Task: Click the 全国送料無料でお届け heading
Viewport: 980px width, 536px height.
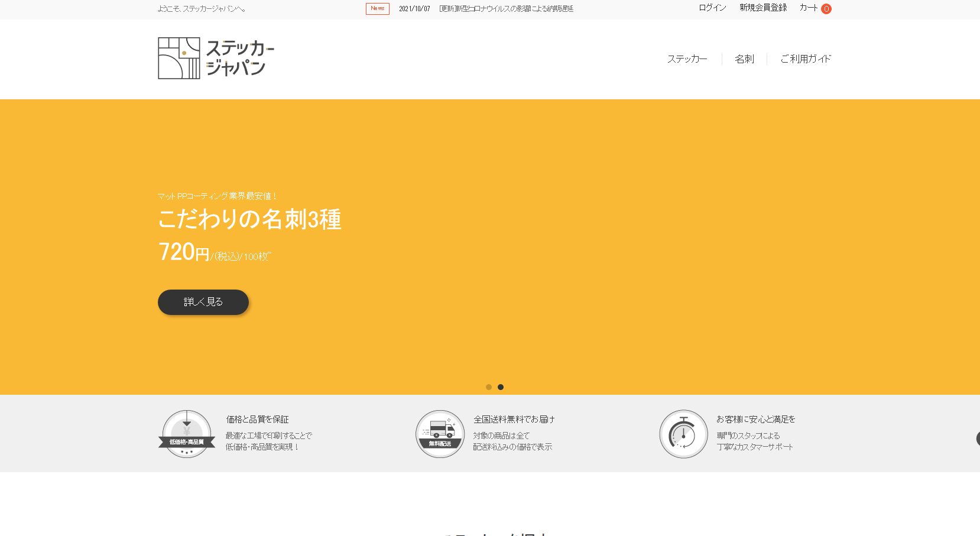Action: coord(514,419)
